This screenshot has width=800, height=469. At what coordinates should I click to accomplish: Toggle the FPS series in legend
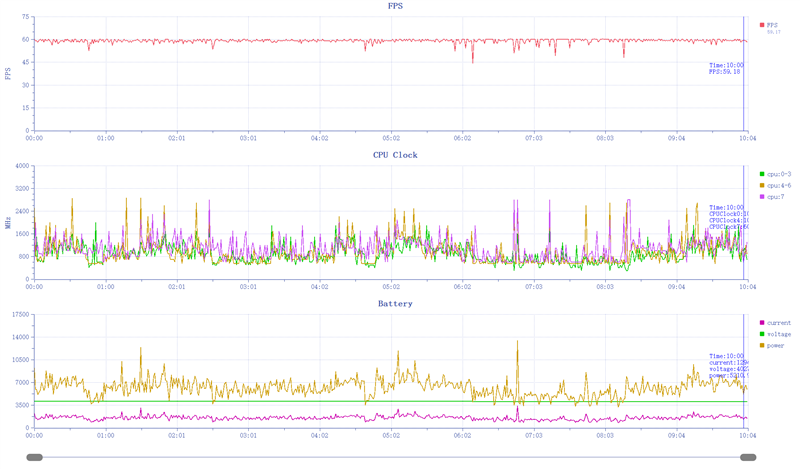(x=772, y=24)
